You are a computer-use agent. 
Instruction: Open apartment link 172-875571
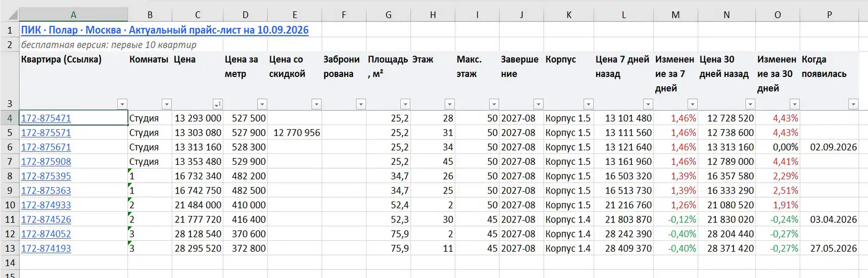pyautogui.click(x=46, y=133)
